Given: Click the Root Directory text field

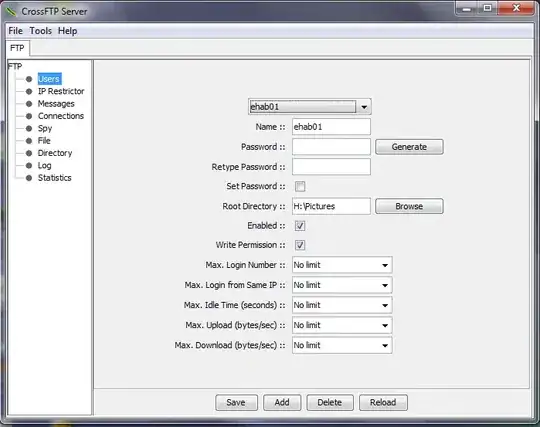Looking at the screenshot, I should click(x=331, y=206).
